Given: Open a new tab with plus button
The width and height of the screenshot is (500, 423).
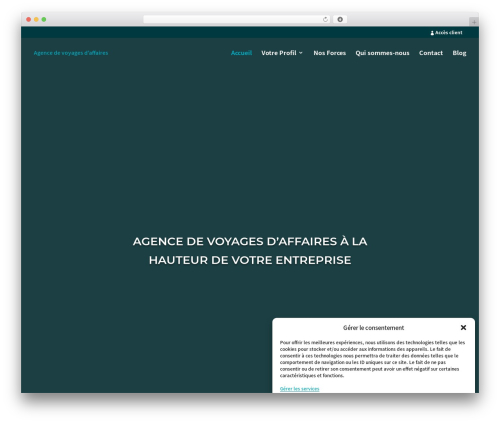Looking at the screenshot, I should click(474, 22).
